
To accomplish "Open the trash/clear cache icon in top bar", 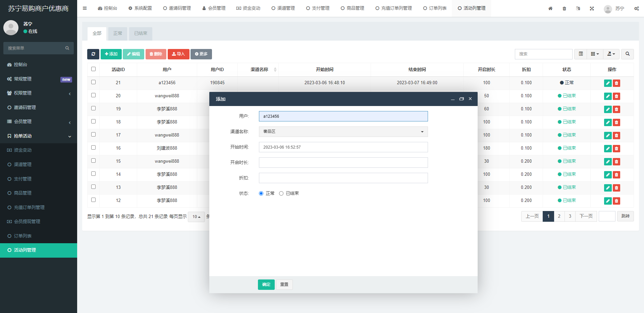I will pos(564,8).
